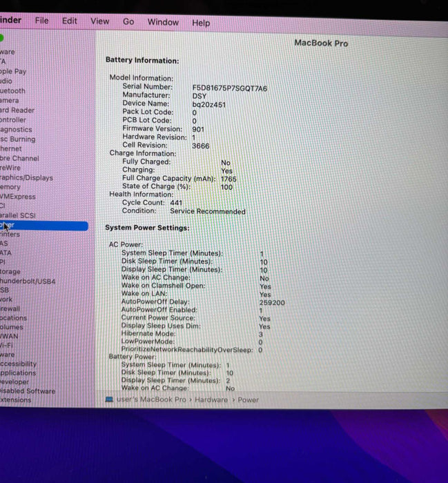Select Wi-Fi in the sidebar
This screenshot has width=448, height=483.
pyautogui.click(x=6, y=345)
